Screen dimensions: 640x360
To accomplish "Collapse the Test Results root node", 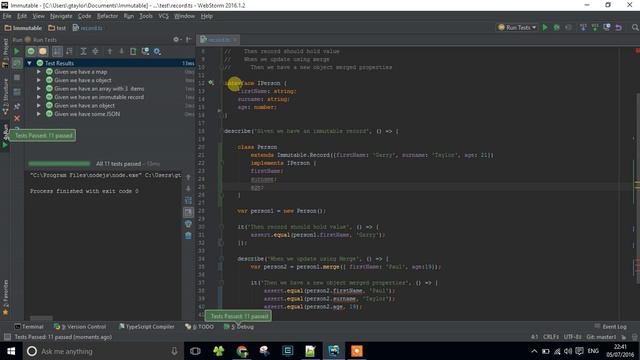I will [x=29, y=63].
